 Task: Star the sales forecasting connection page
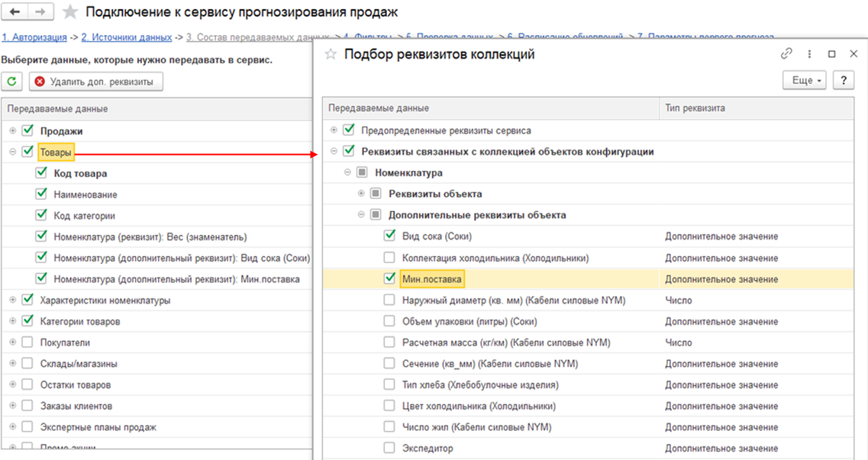click(x=69, y=12)
